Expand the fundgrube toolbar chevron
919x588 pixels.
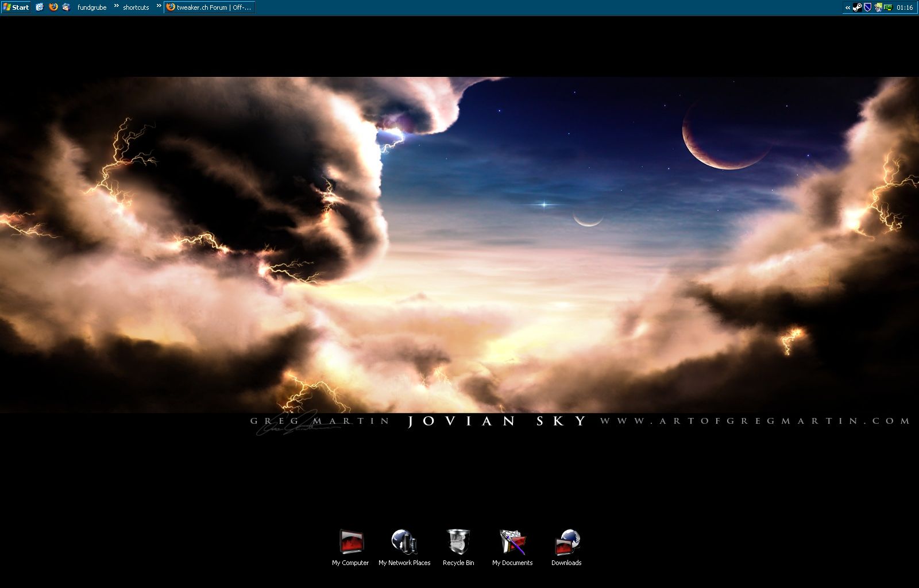116,6
